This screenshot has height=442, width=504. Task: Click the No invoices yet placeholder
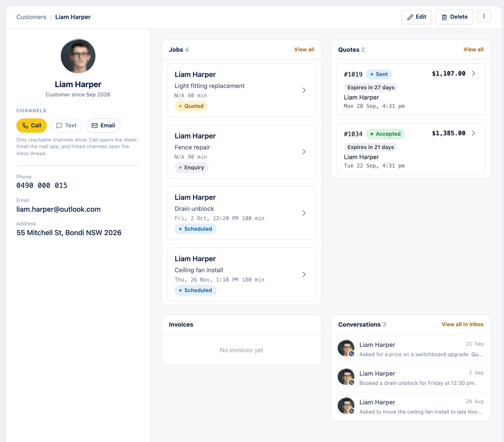click(x=242, y=350)
